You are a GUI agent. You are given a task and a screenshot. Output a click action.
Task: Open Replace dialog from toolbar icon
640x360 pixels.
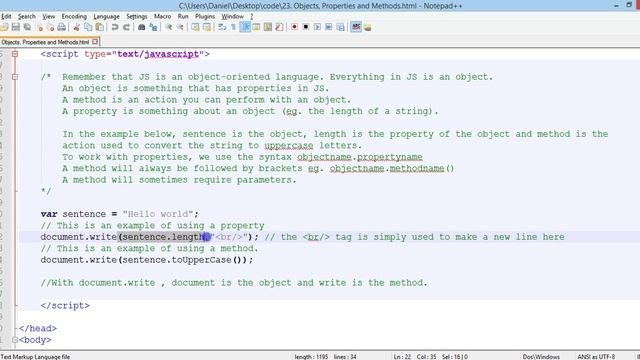tap(153, 27)
